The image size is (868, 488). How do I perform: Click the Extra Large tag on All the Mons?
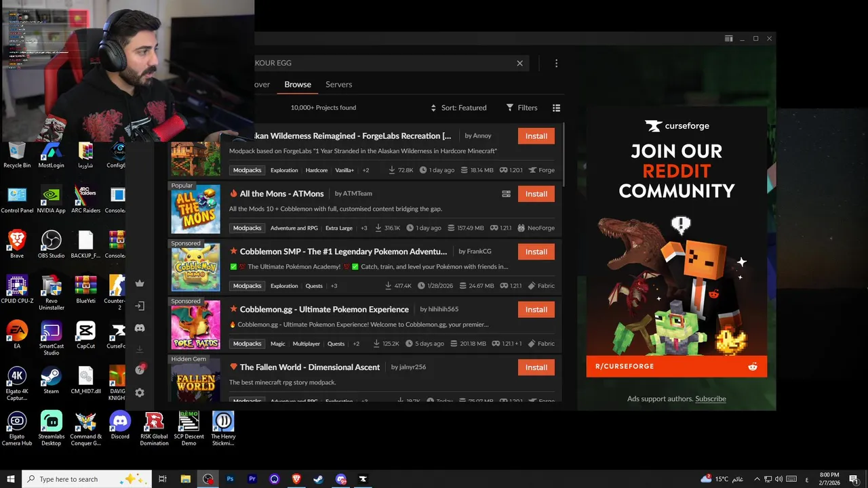[339, 228]
